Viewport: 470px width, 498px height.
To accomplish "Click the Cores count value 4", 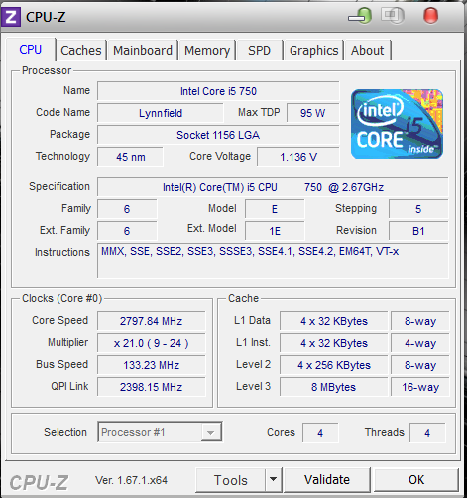I will click(320, 433).
